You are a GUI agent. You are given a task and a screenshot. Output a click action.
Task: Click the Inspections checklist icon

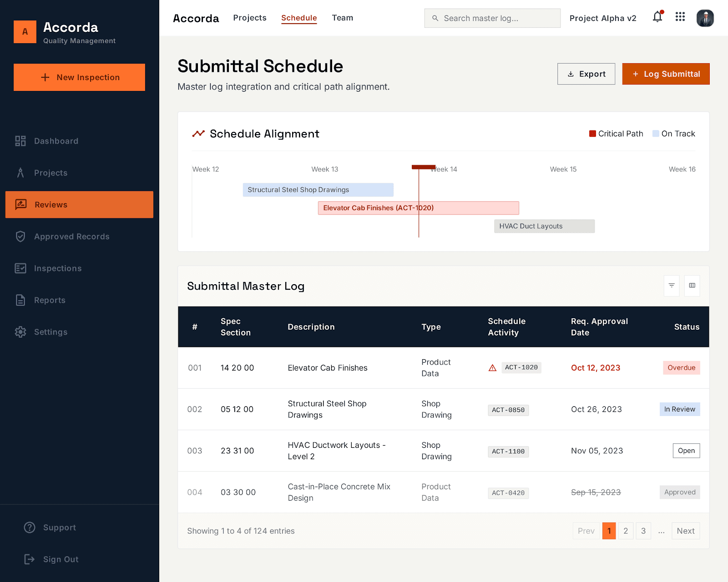click(20, 268)
